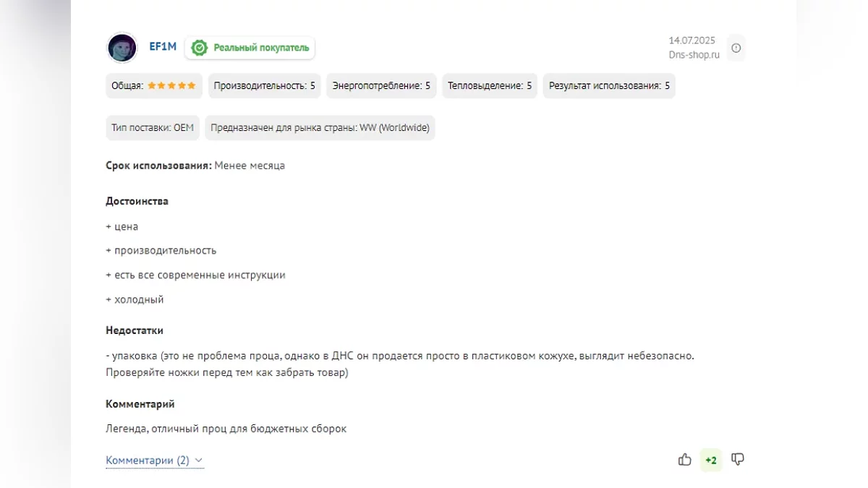
Task: Select the Результат использования: 5 chip
Action: pyautogui.click(x=609, y=85)
